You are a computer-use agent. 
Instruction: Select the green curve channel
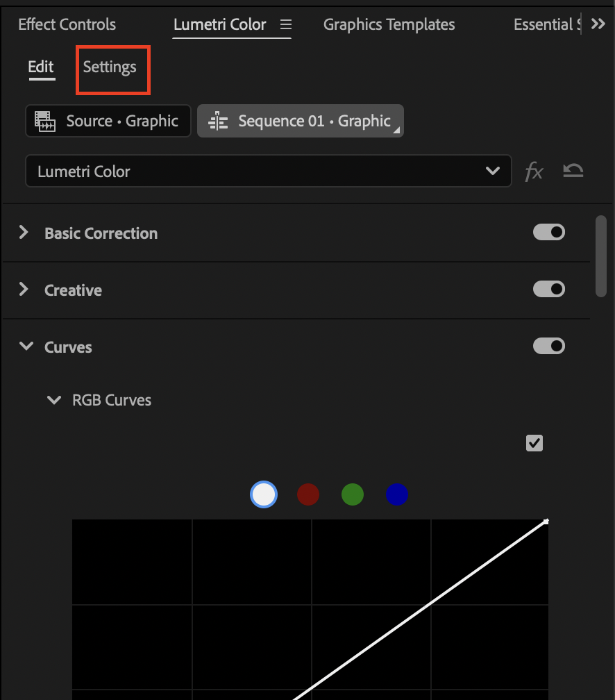(353, 494)
